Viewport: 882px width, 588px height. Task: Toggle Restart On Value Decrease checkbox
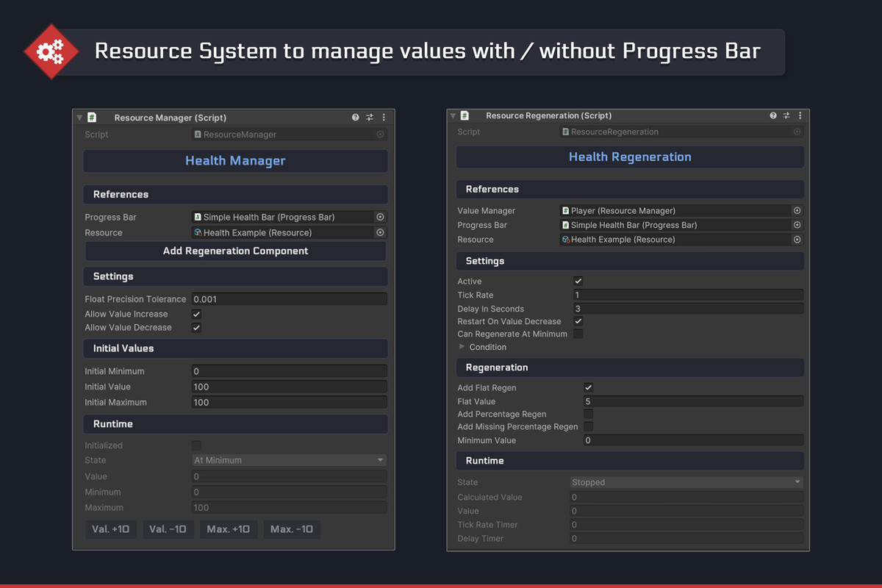pos(578,321)
